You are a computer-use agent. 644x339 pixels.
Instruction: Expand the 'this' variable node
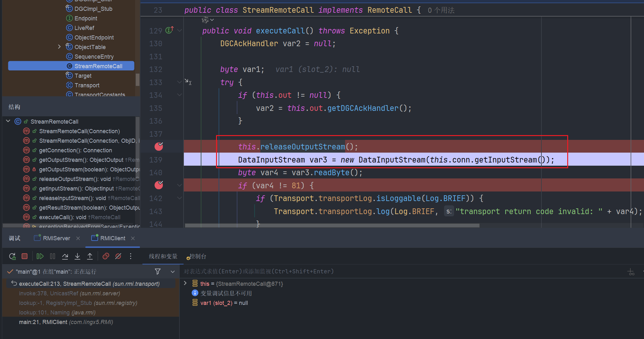point(185,283)
